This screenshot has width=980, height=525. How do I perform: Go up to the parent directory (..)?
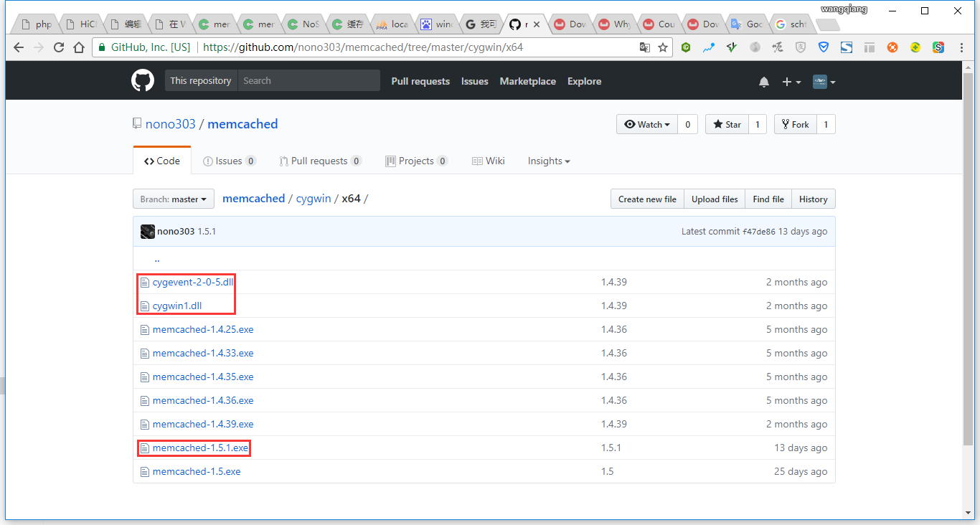point(157,258)
